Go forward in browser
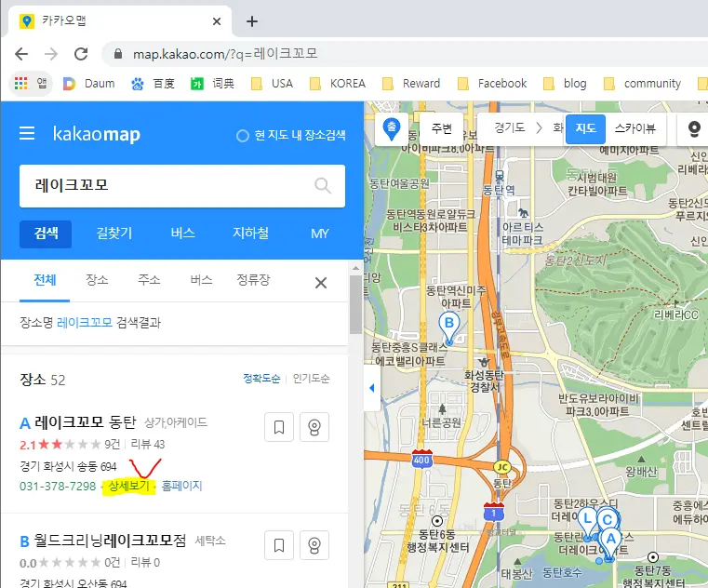 point(51,54)
